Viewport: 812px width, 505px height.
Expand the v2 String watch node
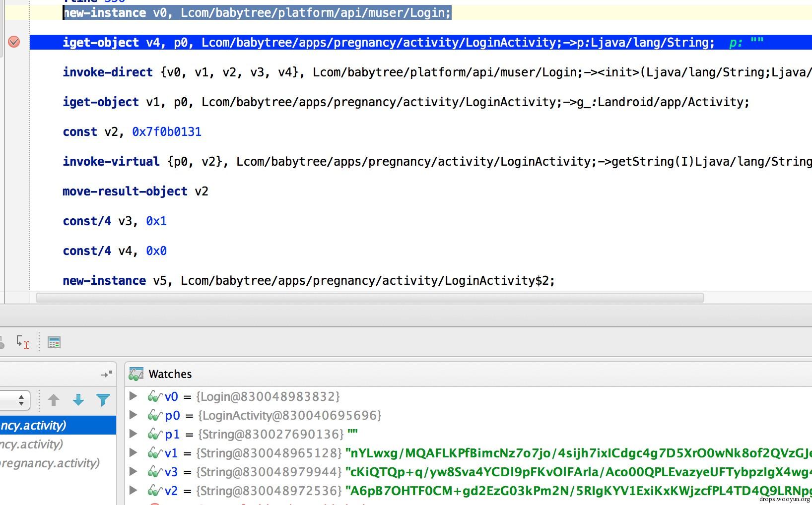coord(133,490)
